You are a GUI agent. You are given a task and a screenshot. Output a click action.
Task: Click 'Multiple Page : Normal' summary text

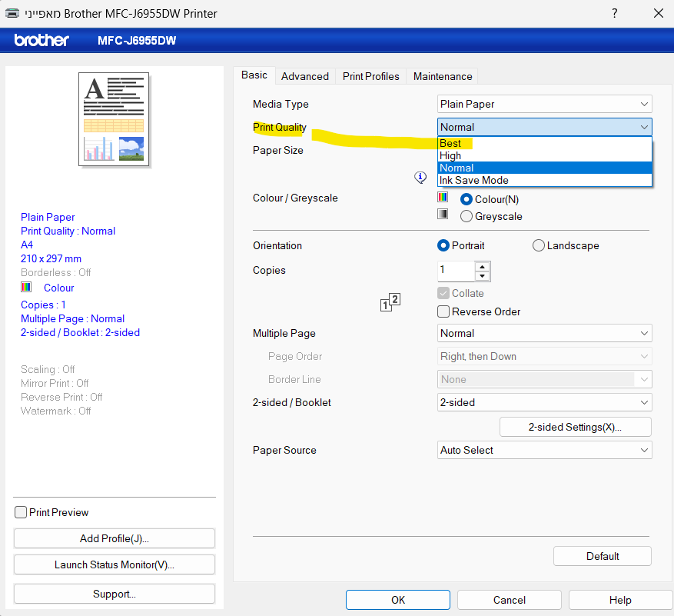(x=73, y=318)
